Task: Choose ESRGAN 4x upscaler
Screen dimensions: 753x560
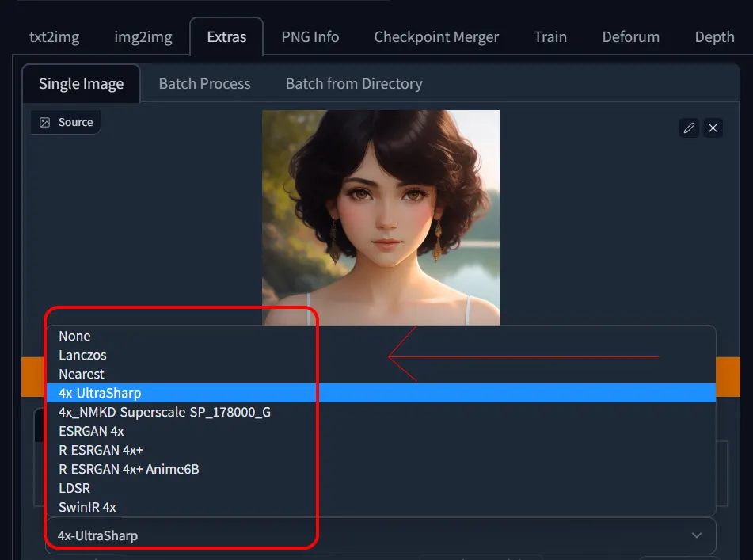Action: tap(382, 431)
